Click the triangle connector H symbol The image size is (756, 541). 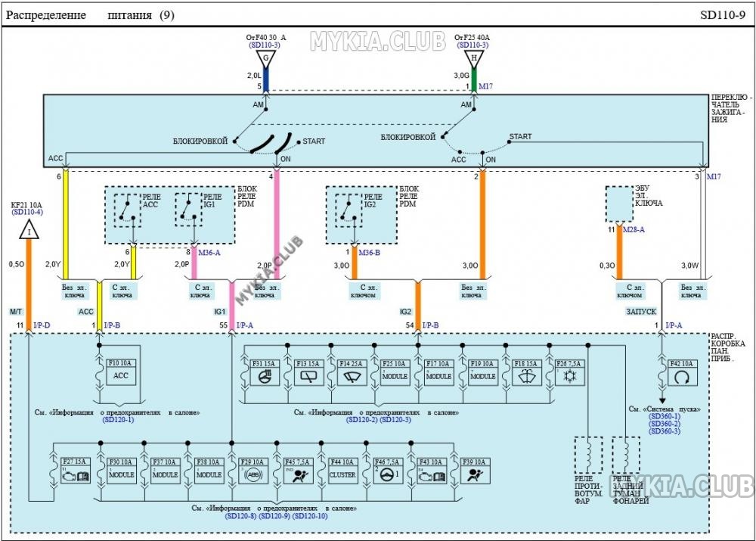(474, 59)
